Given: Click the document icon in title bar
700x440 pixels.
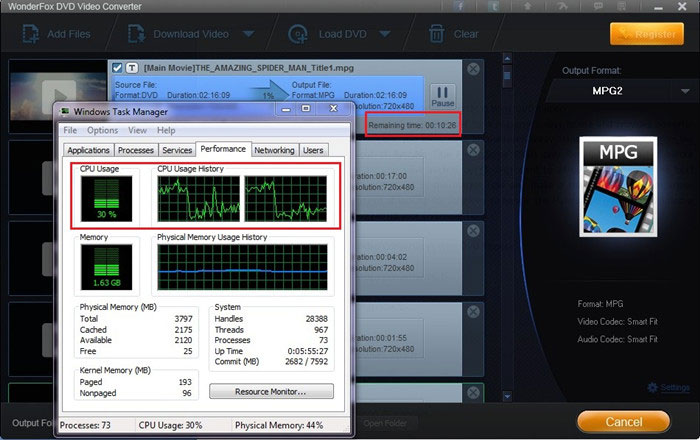Looking at the screenshot, I should tap(621, 6).
